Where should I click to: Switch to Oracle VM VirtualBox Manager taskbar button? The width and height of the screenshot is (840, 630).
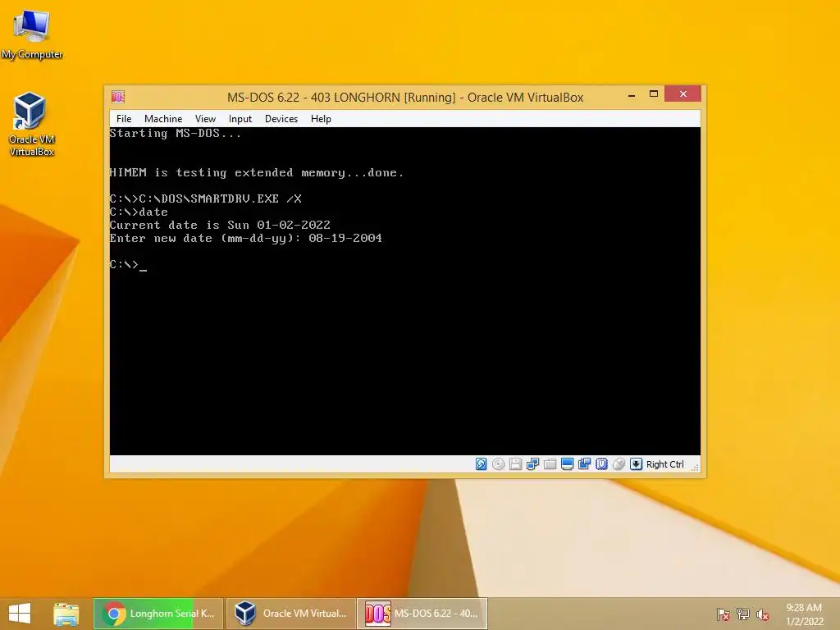coord(291,614)
